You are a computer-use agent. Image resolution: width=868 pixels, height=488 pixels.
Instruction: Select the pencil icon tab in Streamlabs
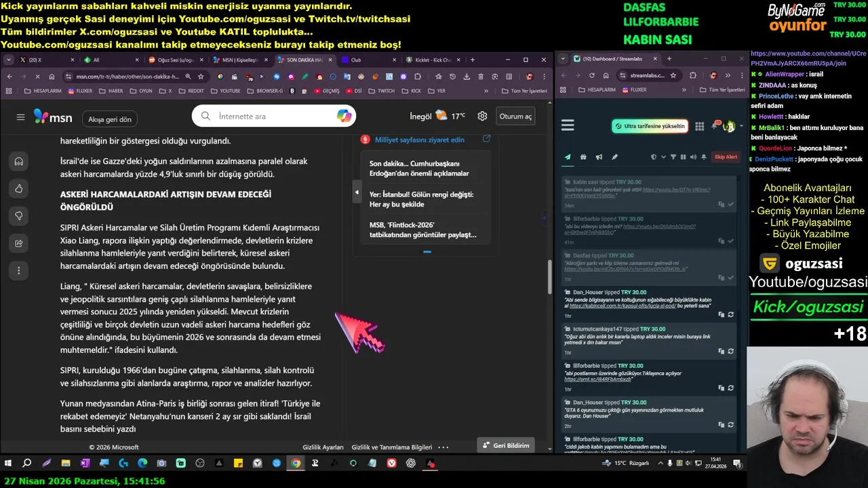614,157
